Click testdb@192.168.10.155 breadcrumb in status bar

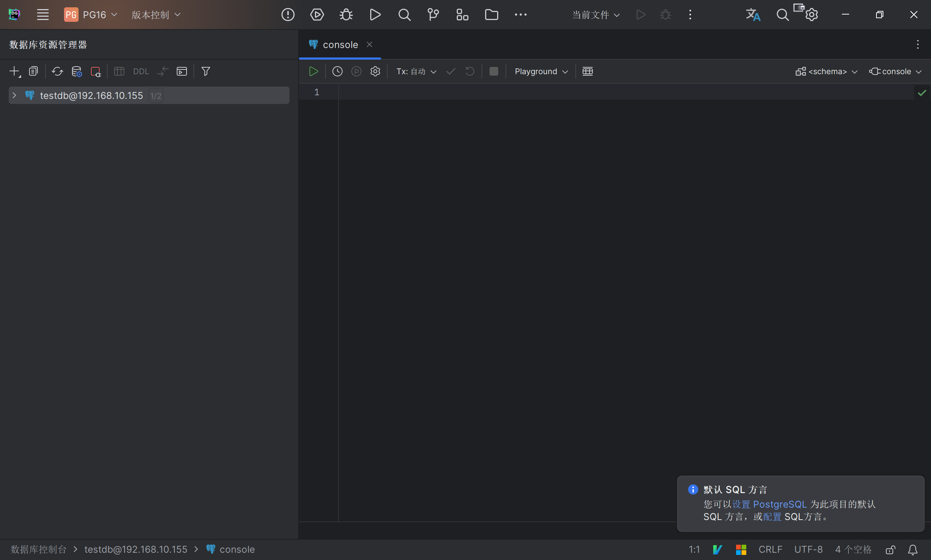[x=136, y=549]
